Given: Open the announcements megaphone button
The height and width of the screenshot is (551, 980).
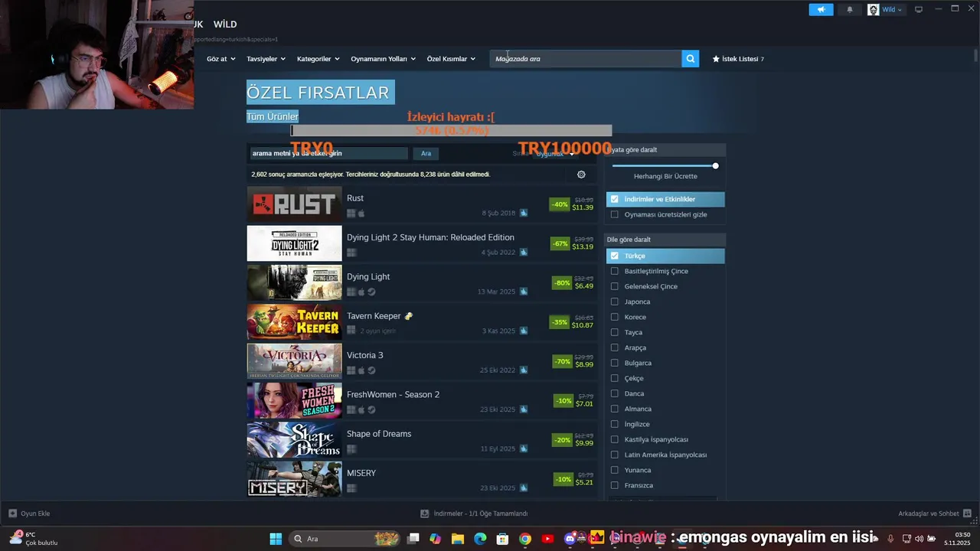Looking at the screenshot, I should tap(821, 10).
